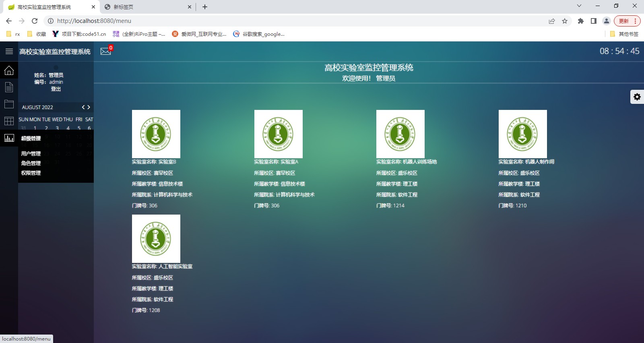Screen dimensions: 644x343
Task: Open 人工智能实验室 lab thumbnail
Action: click(156, 239)
